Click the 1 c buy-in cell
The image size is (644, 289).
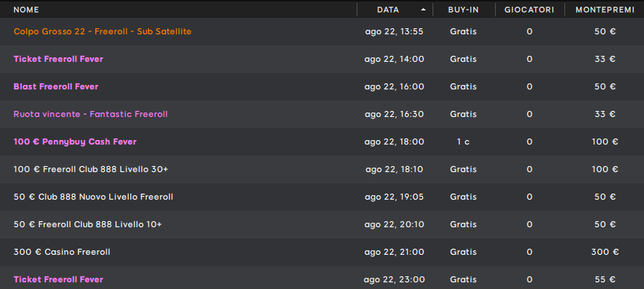point(463,142)
